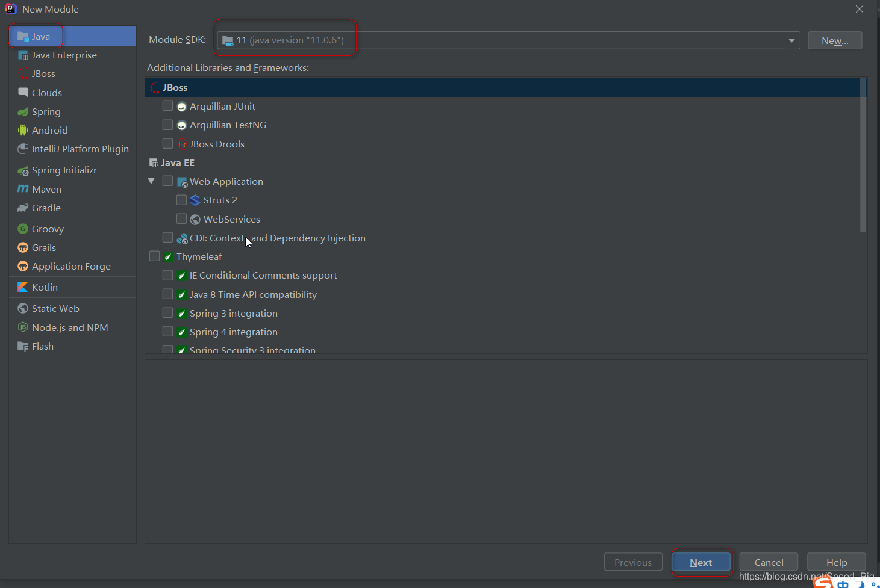Click the disabled Previous button
The height and width of the screenshot is (588, 880).
(x=633, y=562)
